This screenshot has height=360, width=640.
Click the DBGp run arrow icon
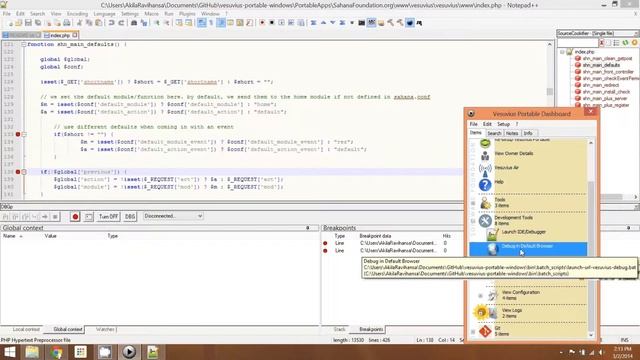coord(45,216)
